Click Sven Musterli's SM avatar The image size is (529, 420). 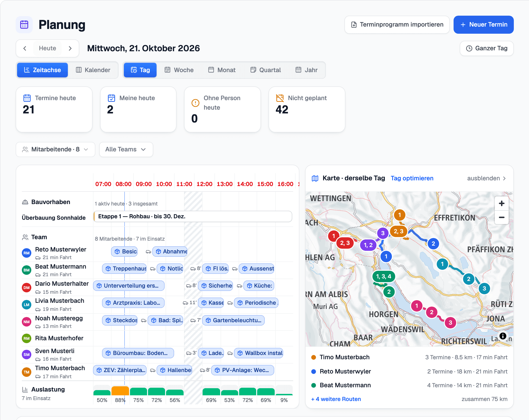[27, 355]
